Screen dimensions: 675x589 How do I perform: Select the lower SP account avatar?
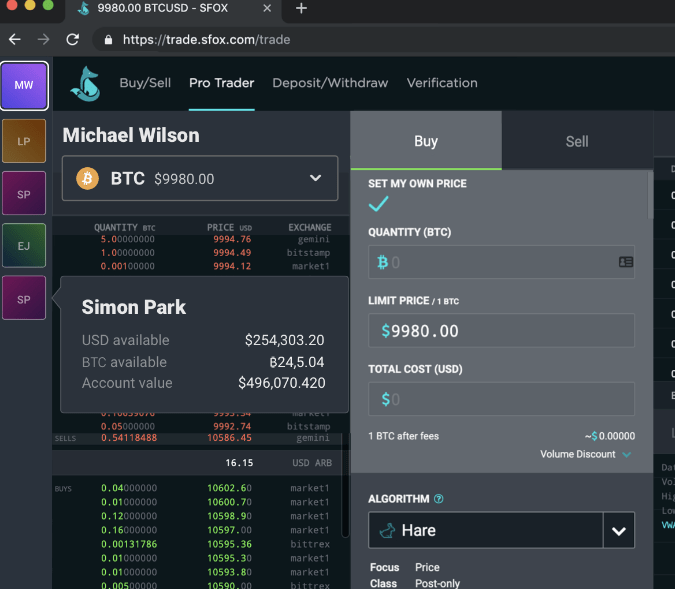tap(24, 298)
